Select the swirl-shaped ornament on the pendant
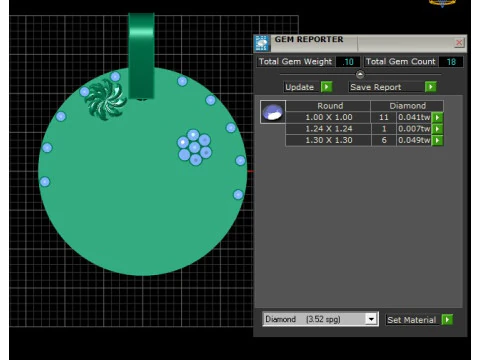Viewport: 480px width, 360px height. pyautogui.click(x=105, y=100)
